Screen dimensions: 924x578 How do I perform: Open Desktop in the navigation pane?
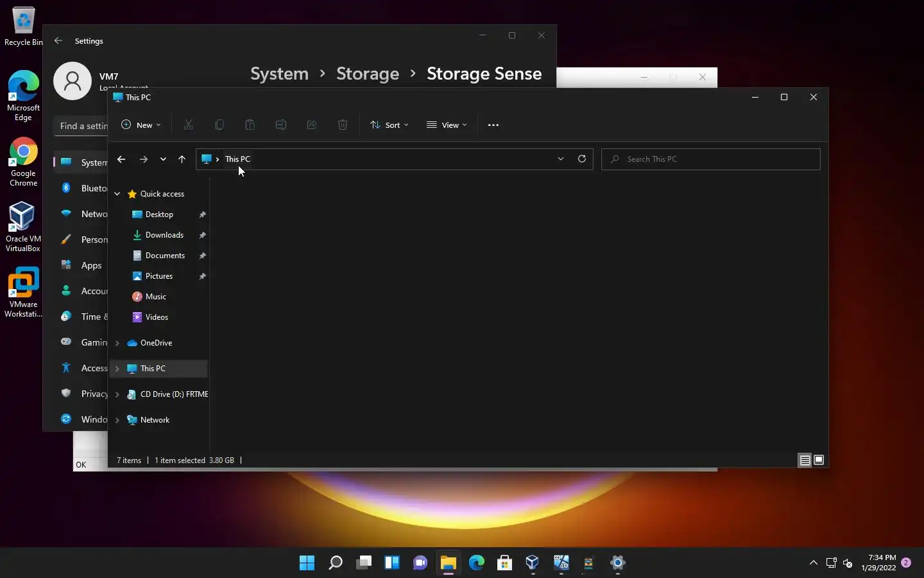(x=159, y=215)
